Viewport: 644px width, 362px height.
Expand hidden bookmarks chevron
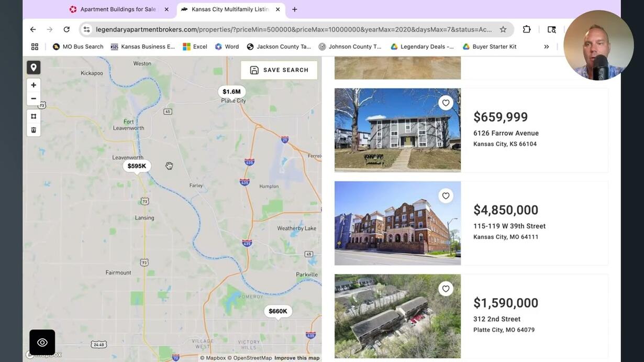click(546, 47)
